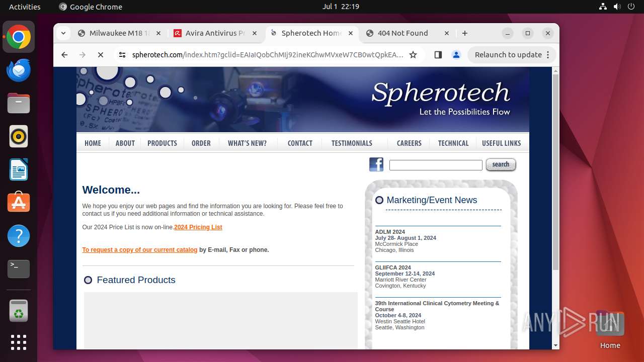Stop loading the page
The image size is (644, 362).
(101, 55)
